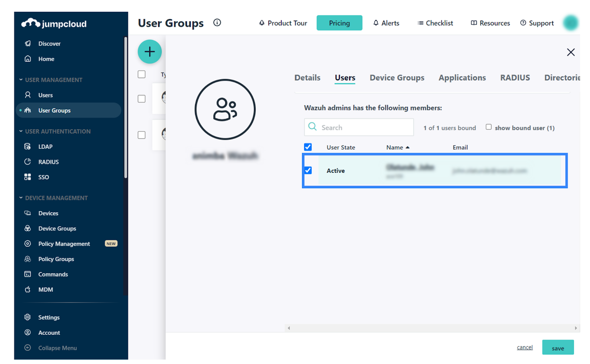
Task: Click the large user group avatar icon
Action: click(x=225, y=109)
